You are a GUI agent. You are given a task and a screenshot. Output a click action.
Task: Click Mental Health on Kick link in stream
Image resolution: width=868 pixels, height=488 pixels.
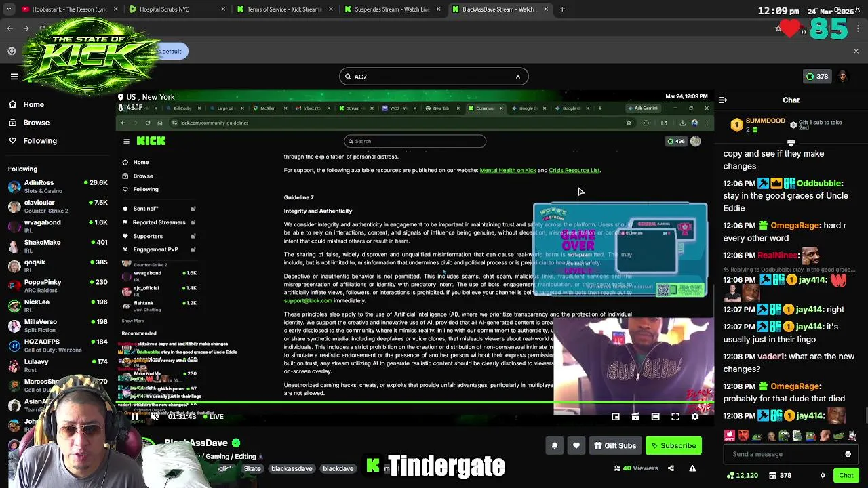(x=508, y=170)
